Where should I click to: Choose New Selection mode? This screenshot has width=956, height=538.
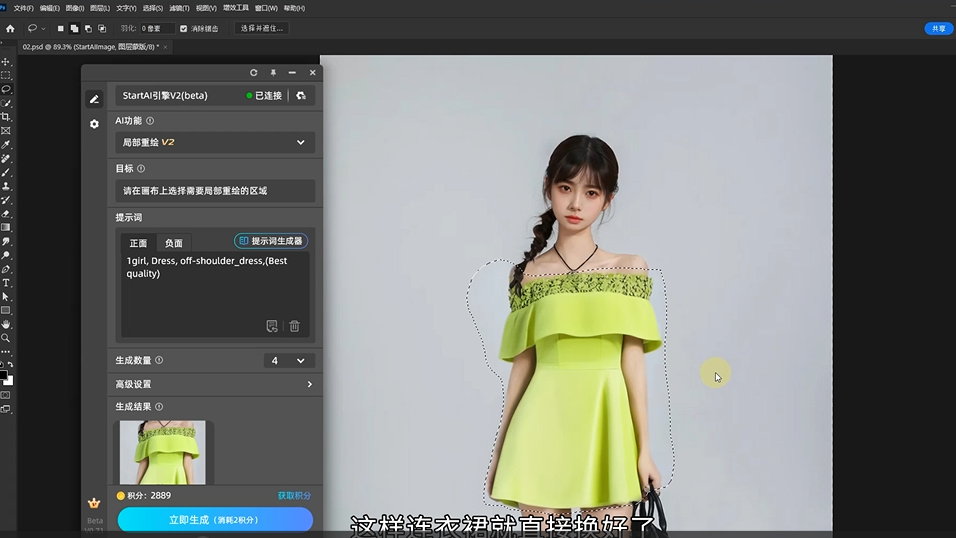click(60, 29)
